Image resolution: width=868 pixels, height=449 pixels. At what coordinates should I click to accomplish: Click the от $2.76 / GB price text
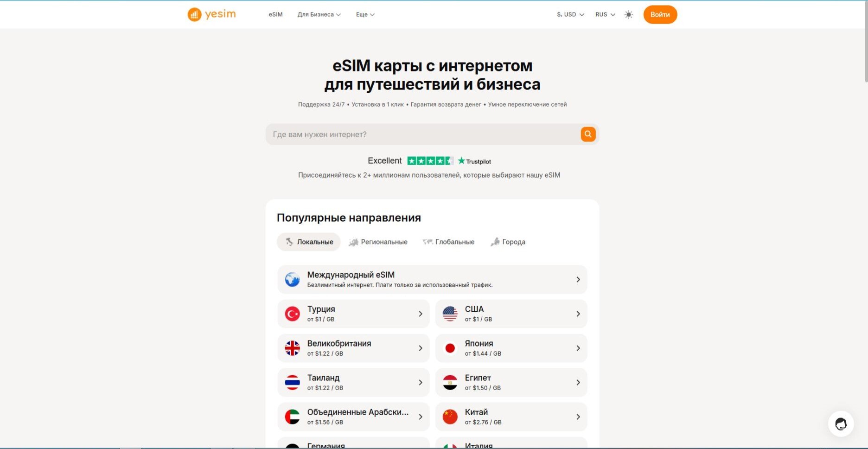pos(483,422)
